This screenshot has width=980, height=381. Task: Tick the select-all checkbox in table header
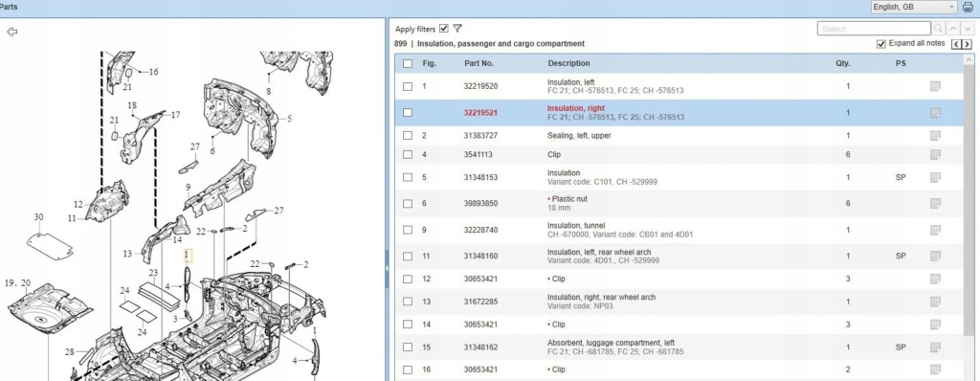point(408,63)
